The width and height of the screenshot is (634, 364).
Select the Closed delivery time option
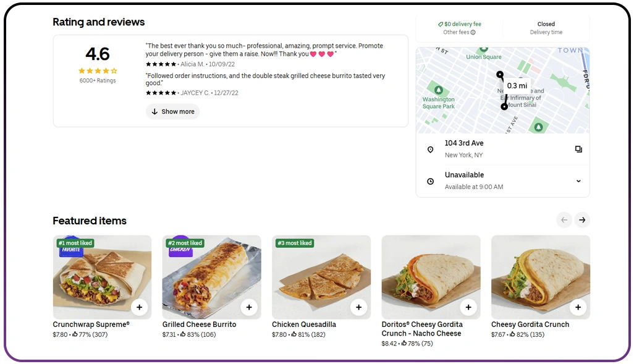tap(546, 28)
